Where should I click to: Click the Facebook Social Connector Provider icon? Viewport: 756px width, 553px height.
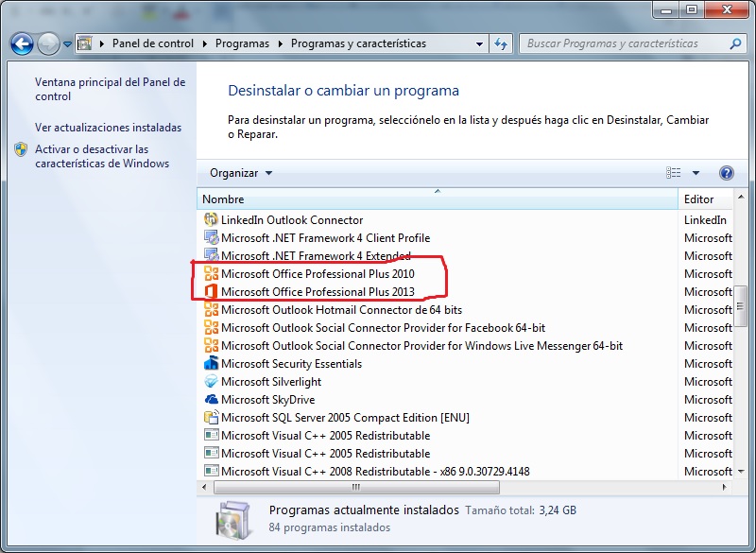coord(211,327)
